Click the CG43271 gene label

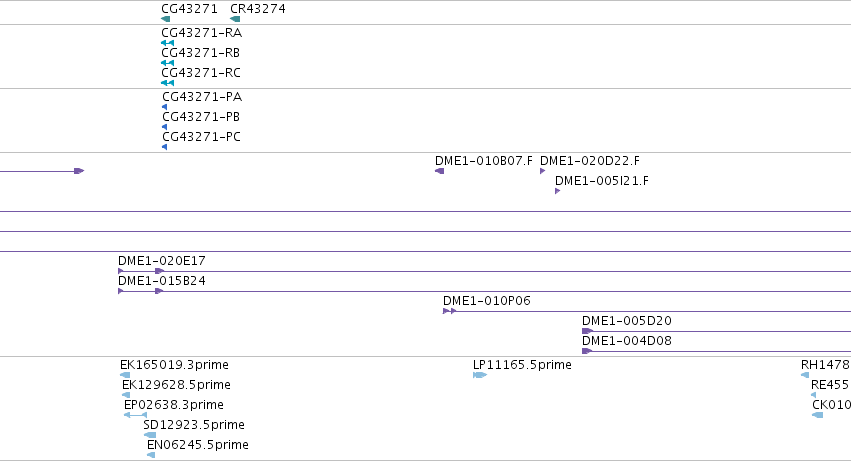click(189, 9)
